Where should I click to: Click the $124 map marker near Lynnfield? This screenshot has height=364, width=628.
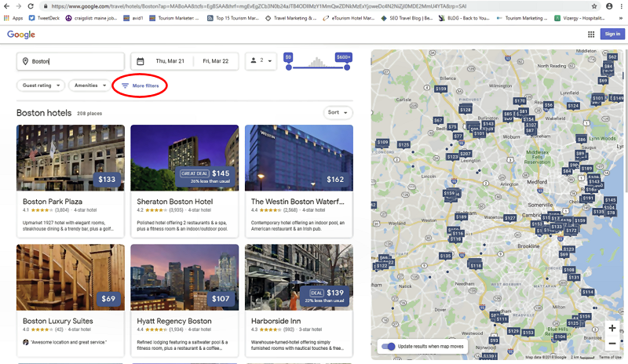click(x=573, y=106)
